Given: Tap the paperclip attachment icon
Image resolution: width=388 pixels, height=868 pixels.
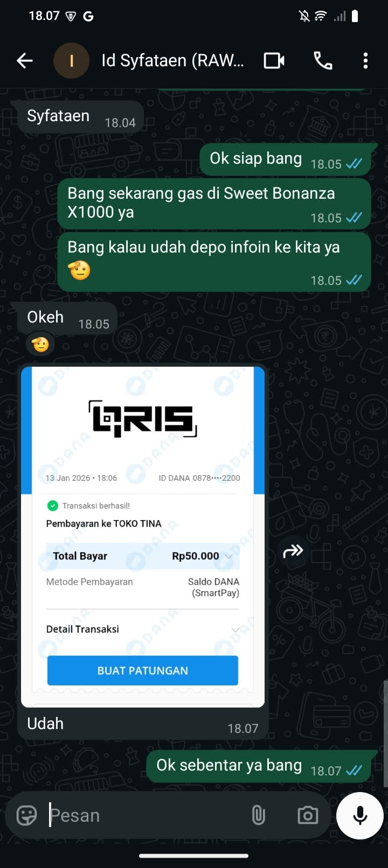Looking at the screenshot, I should click(259, 815).
